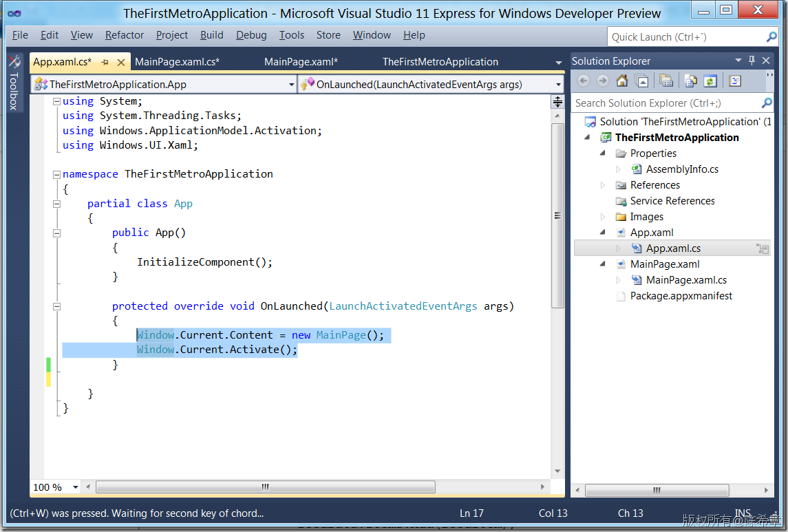Collapse the using directives outline box

(57, 101)
